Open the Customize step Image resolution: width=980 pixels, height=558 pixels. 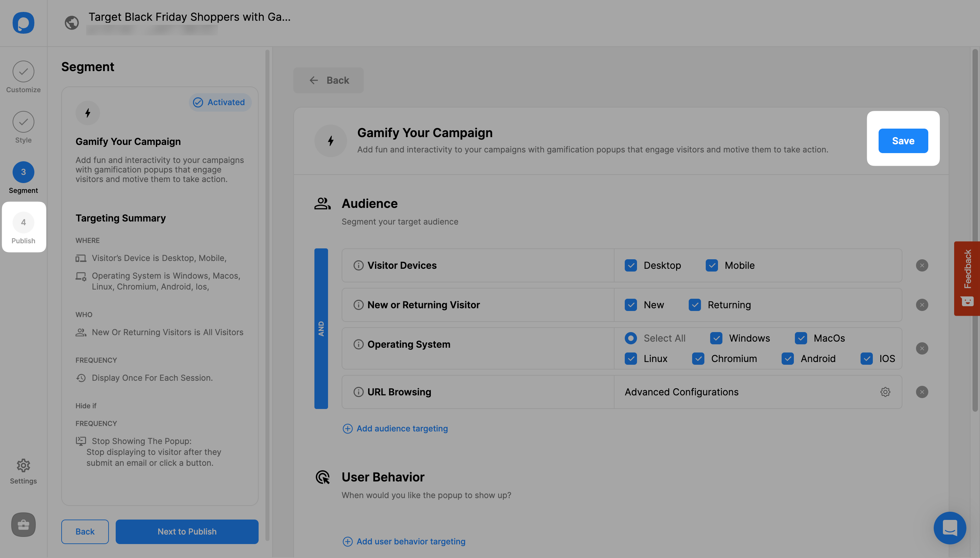(x=23, y=77)
